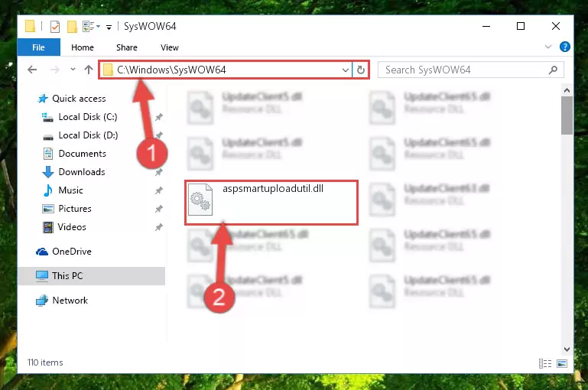Select Quick access in navigation pane

click(79, 99)
